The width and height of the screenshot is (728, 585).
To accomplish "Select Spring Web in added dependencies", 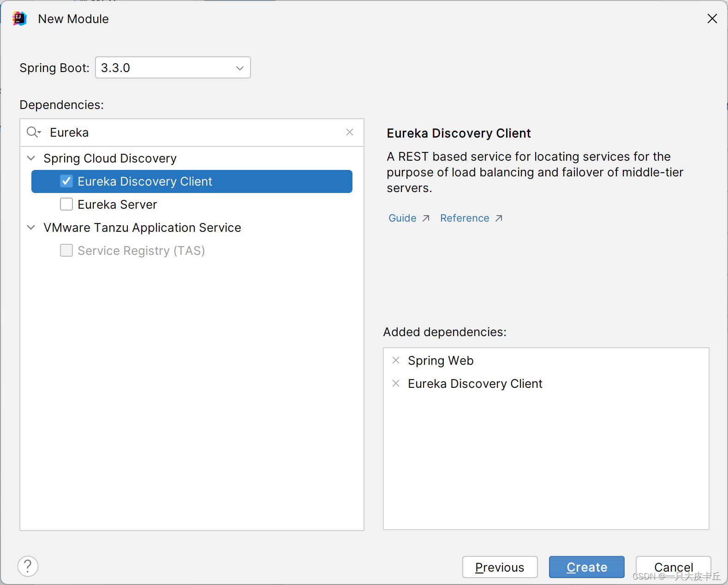I will point(441,361).
